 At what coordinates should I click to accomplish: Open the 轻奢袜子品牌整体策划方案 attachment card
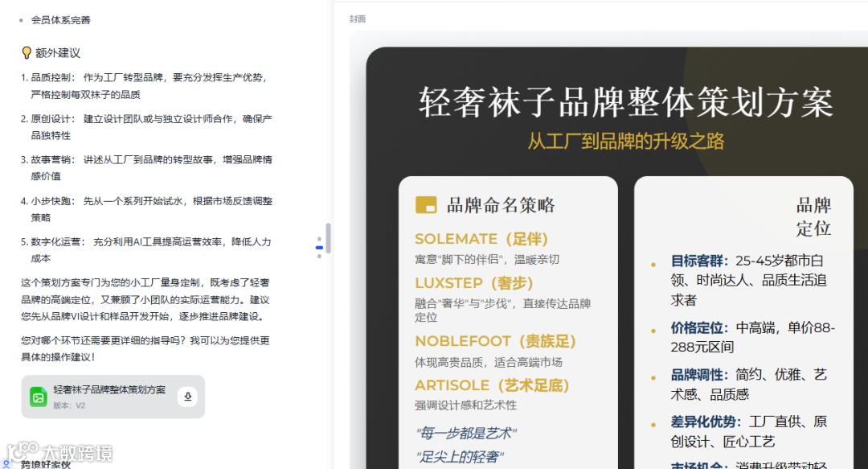(113, 397)
